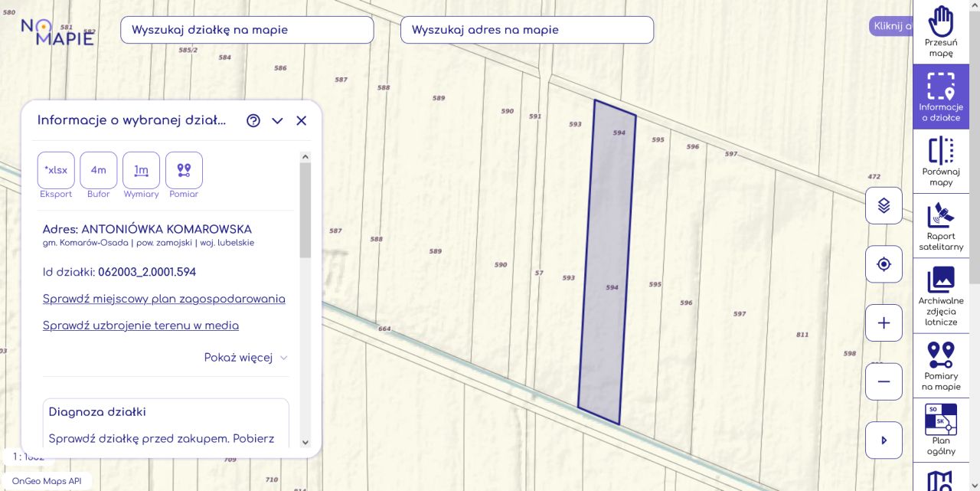Image resolution: width=980 pixels, height=491 pixels.
Task: Center map on my location
Action: coord(884,264)
